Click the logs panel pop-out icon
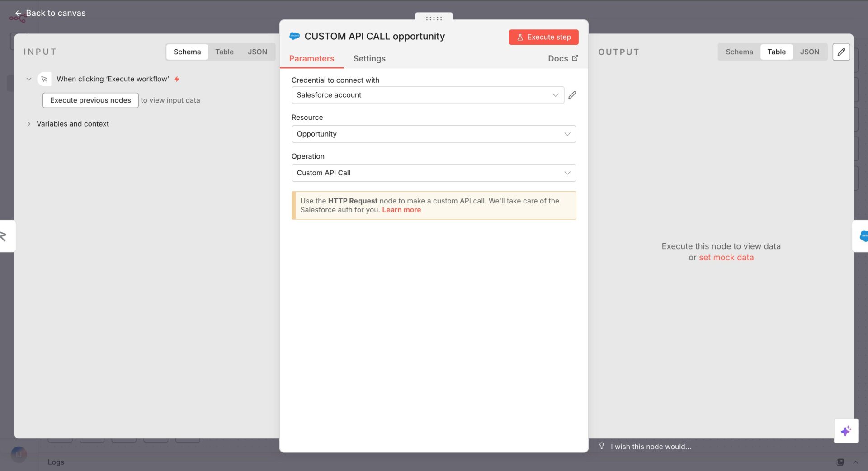The image size is (868, 471). pyautogui.click(x=840, y=462)
